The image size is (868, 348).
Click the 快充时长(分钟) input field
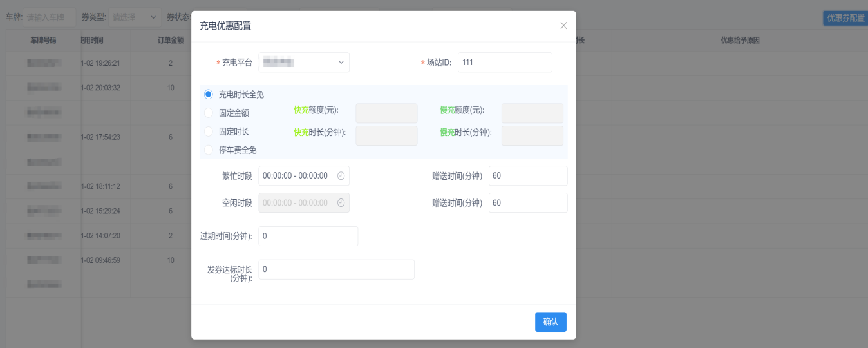386,135
